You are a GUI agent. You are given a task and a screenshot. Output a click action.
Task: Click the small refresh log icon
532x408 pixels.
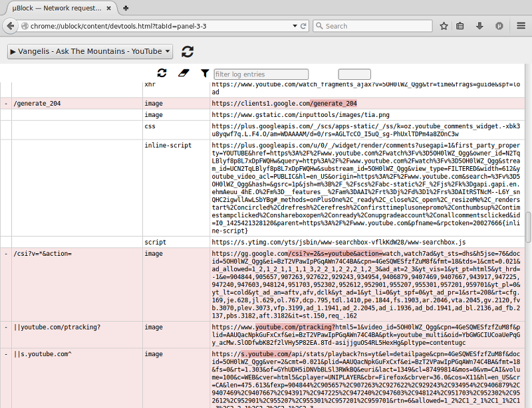[162, 73]
